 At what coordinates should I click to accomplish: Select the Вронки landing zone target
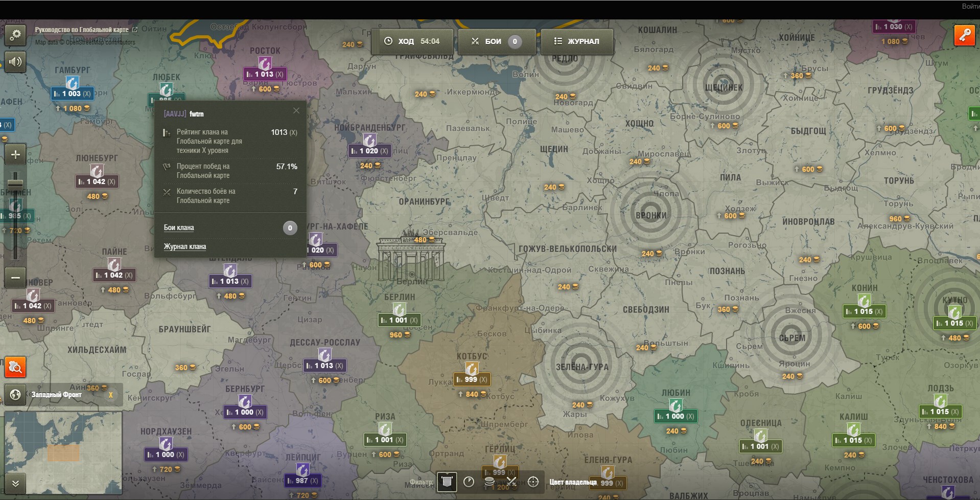point(650,212)
